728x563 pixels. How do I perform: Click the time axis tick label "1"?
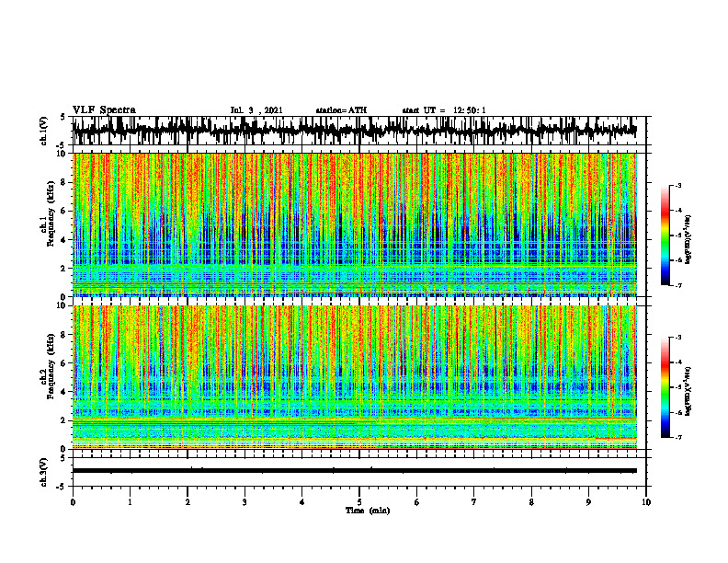click(130, 502)
